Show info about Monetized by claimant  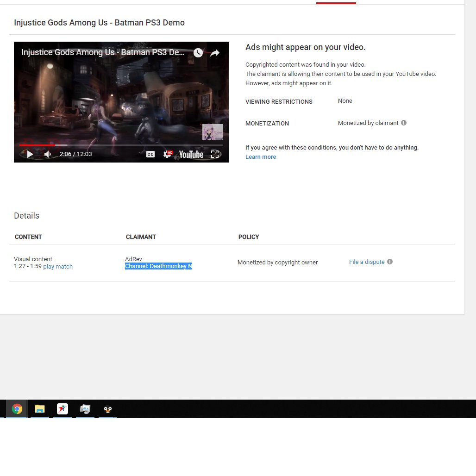coord(403,123)
